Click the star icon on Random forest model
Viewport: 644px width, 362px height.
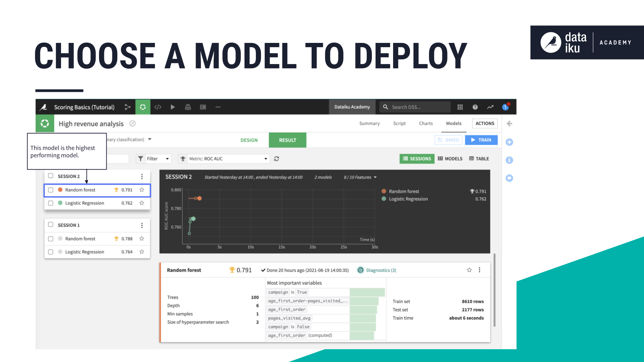click(x=142, y=189)
